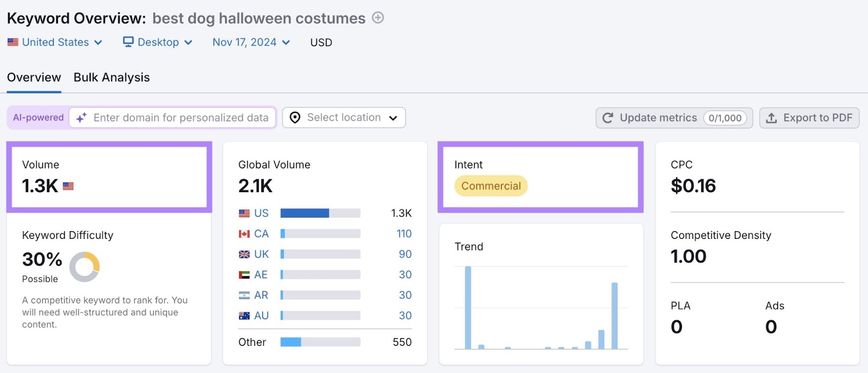868x373 pixels.
Task: Click the AI sparkle icon in domain field
Action: coord(81,118)
